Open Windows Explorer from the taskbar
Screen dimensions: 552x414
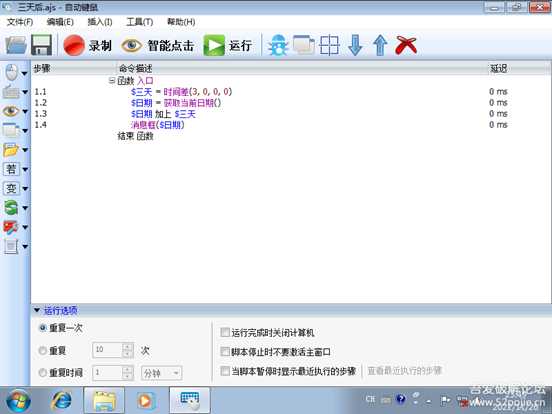click(x=104, y=400)
